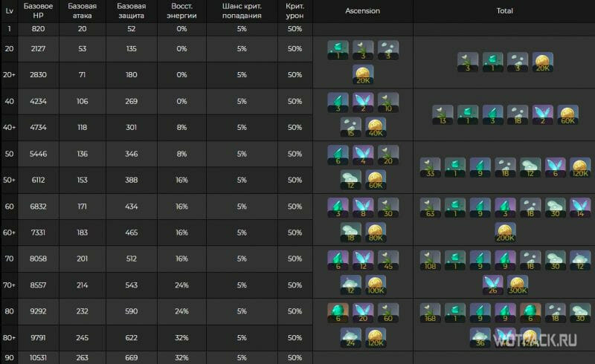595x364 pixels.
Task: Select the flower icon labeled 108 in Total
Action: coord(431,261)
